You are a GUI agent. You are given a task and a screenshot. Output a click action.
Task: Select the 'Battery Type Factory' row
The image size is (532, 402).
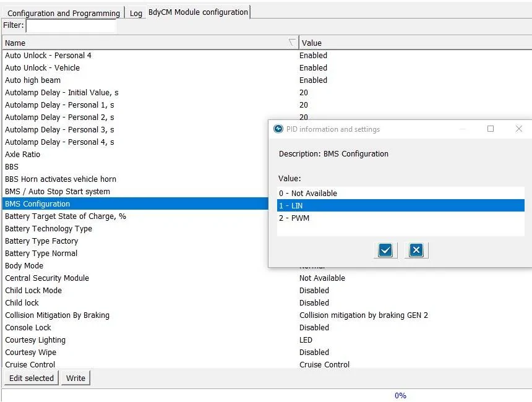(x=135, y=241)
